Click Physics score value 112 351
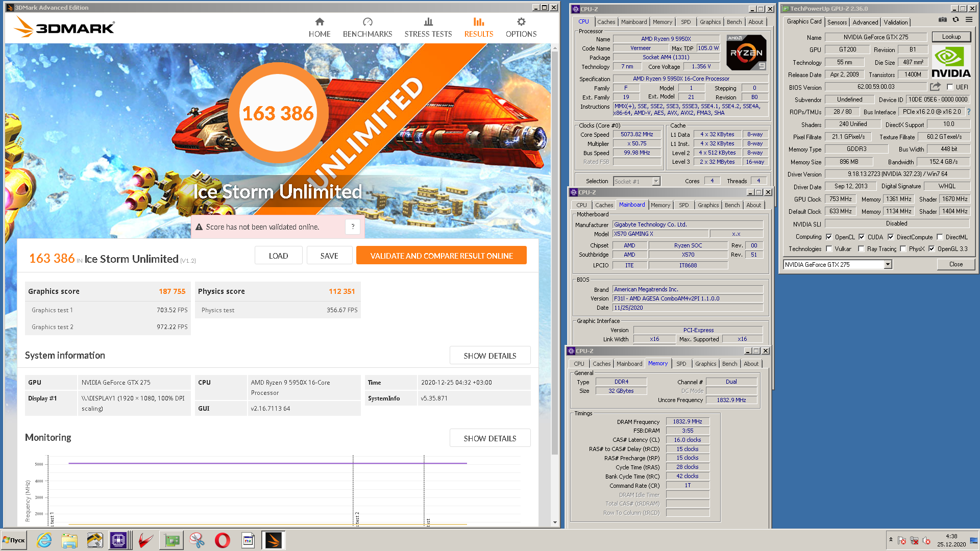980x551 pixels. 341,291
